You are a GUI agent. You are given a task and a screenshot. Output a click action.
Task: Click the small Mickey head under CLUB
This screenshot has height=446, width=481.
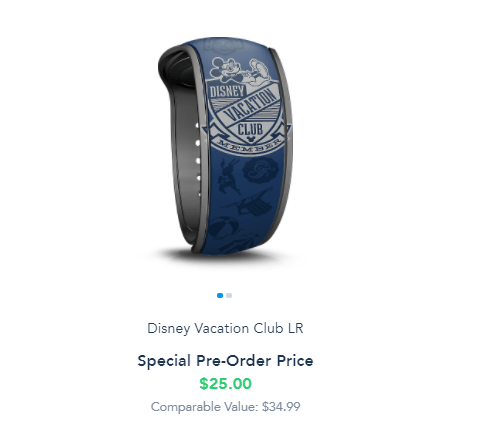coord(250,138)
